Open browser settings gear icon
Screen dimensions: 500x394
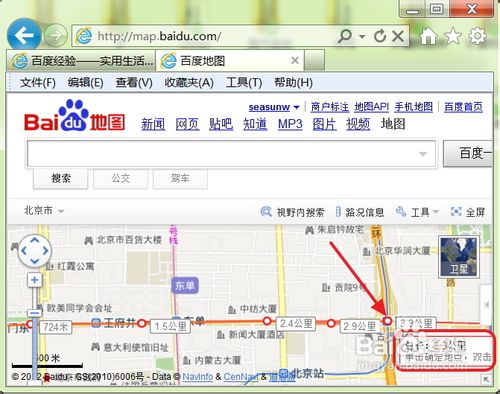pyautogui.click(x=478, y=36)
